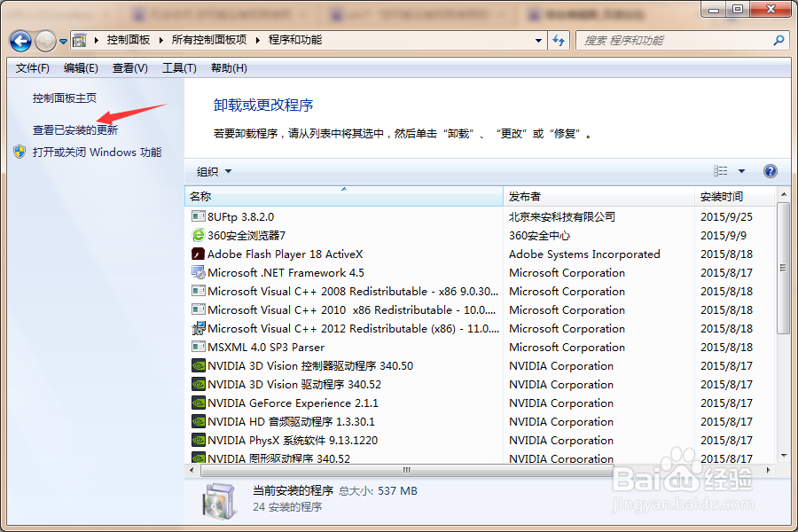Open 打开或关闭 Windows 功能 link
Viewport: 798px width, 532px height.
pyautogui.click(x=98, y=153)
